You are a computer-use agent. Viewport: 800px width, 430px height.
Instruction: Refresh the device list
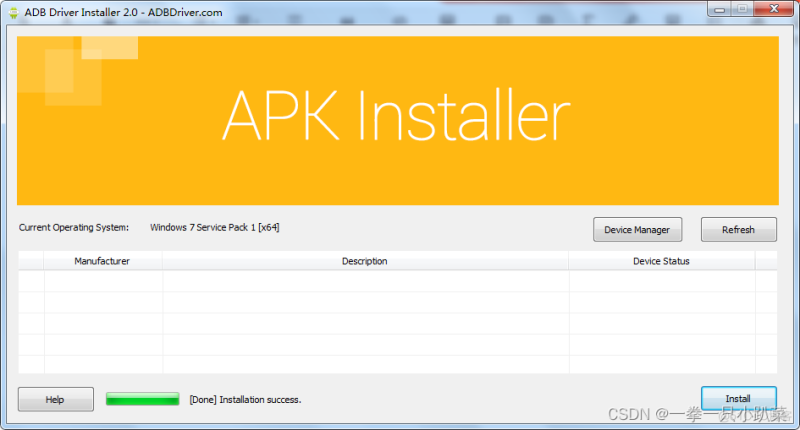pos(738,230)
